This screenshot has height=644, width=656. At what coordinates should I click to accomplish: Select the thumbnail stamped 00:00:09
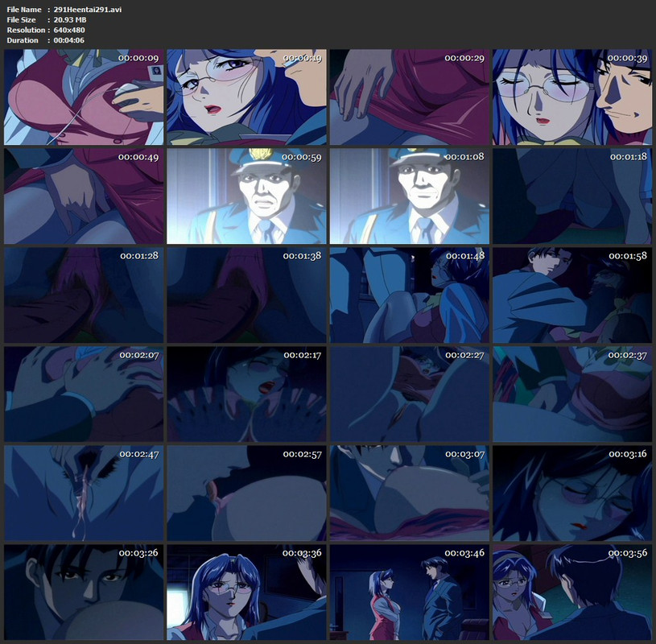[84, 97]
